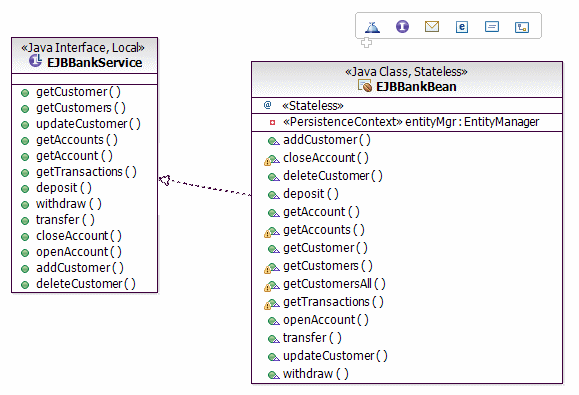
Task: Click the green dot icon beside openAccount in EJBBankService
Action: point(25,253)
